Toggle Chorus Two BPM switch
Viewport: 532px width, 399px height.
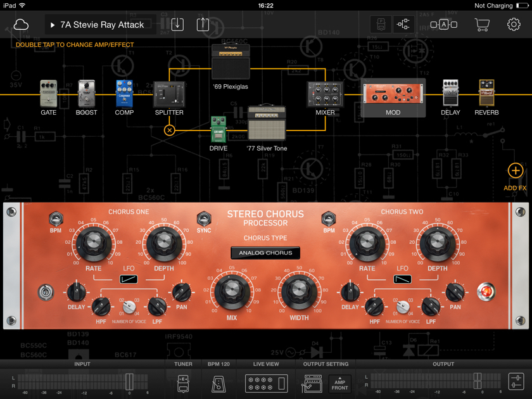[x=329, y=219]
